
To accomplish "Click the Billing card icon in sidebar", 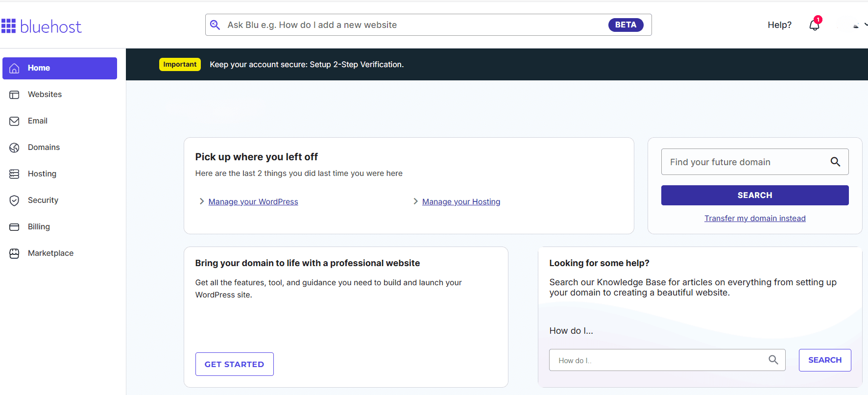I will pos(15,227).
